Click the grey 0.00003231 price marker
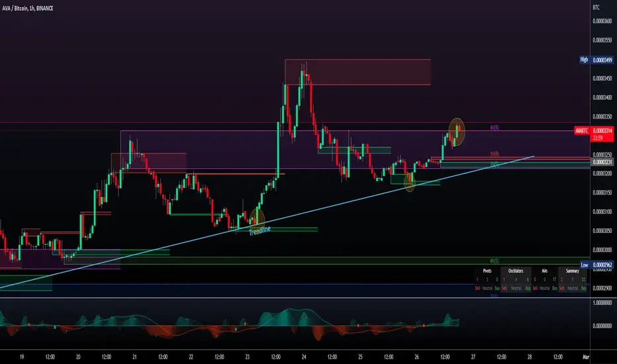617x364 pixels. pos(602,161)
